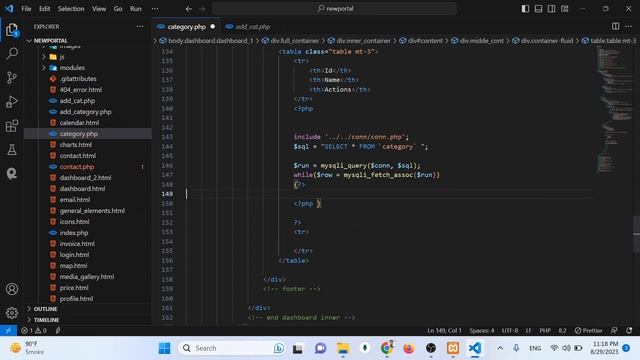
Task: Open the Manage gear menu
Action: 12,313
